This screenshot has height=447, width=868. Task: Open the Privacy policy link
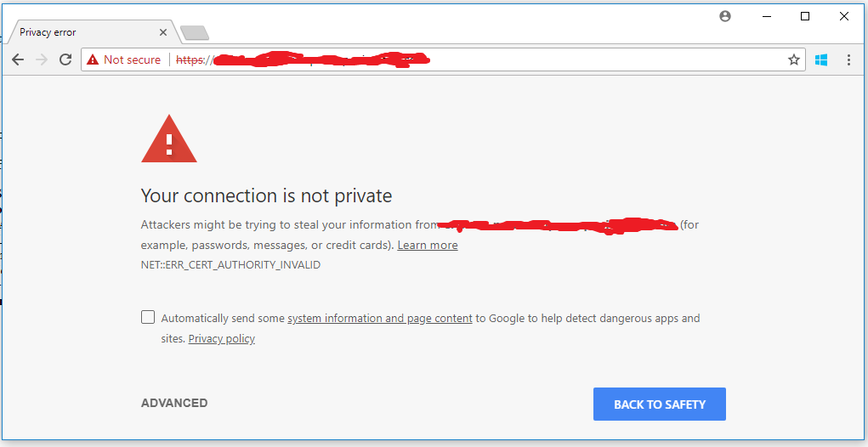[222, 339]
